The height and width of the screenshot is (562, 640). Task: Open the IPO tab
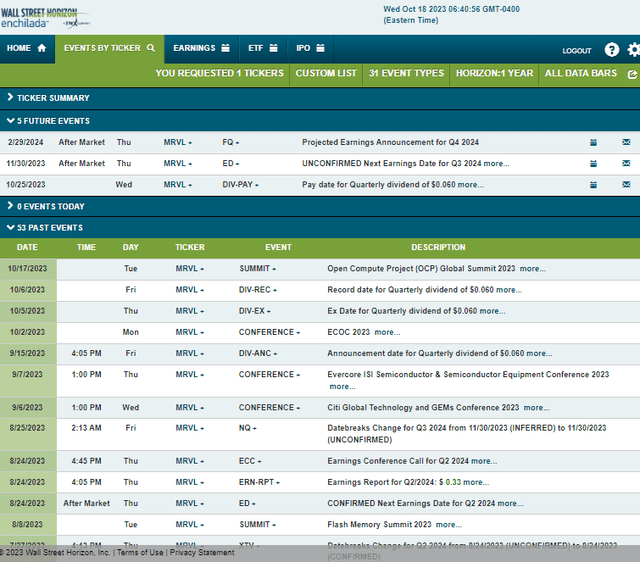310,49
